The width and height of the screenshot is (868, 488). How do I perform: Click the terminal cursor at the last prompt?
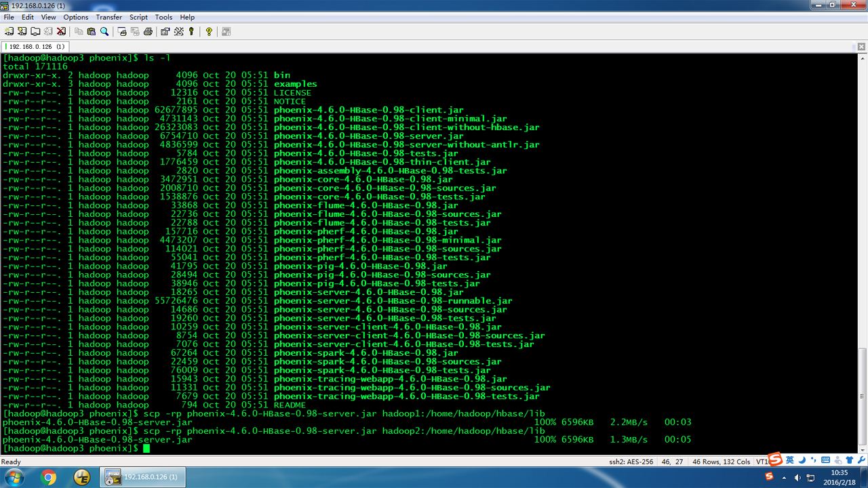click(146, 449)
